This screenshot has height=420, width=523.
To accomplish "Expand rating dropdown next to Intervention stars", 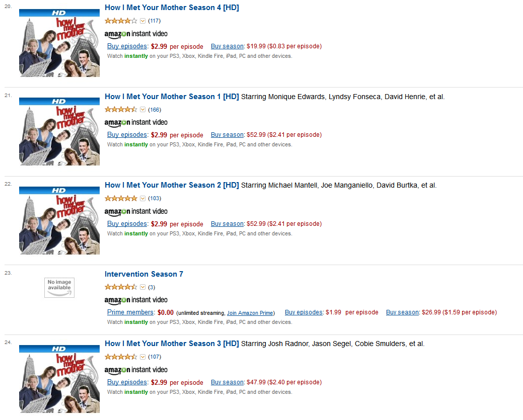I will point(142,287).
